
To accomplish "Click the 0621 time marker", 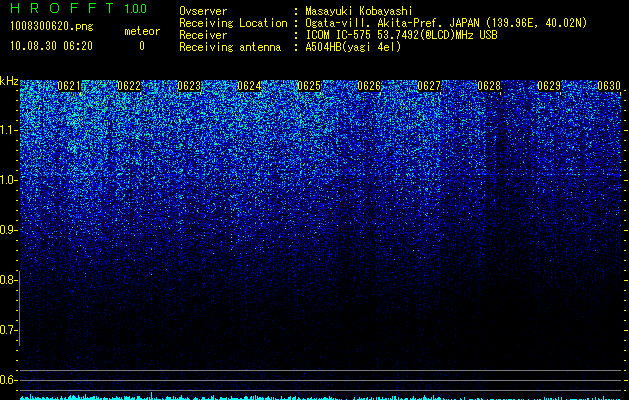I will 69,86.
